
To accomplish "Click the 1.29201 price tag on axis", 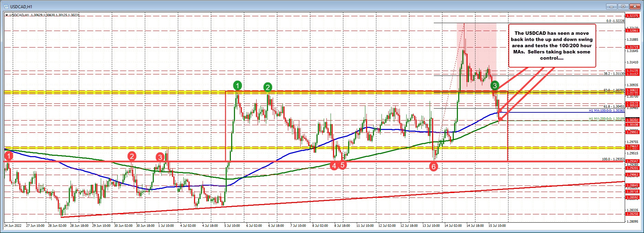I will click(633, 168).
